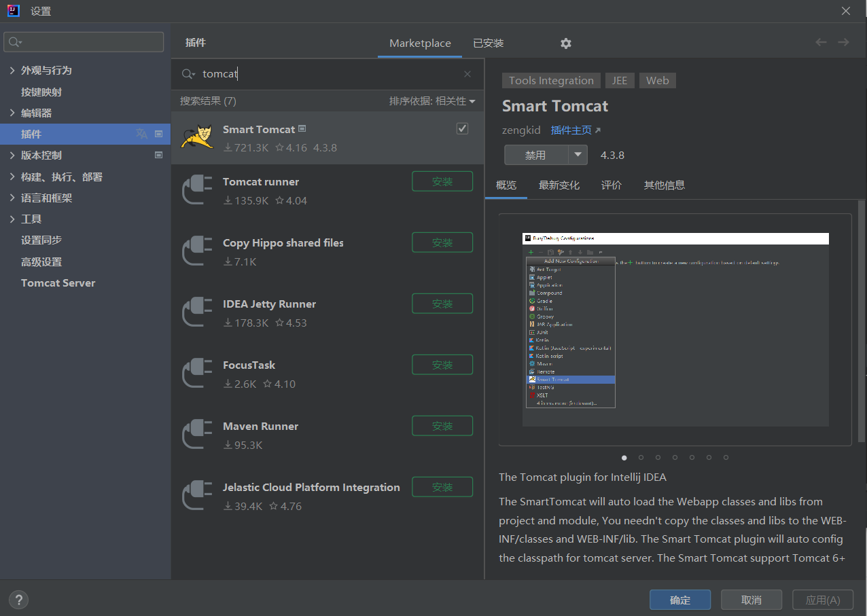Switch to the Marketplace tab
This screenshot has height=616, width=867.
click(420, 43)
